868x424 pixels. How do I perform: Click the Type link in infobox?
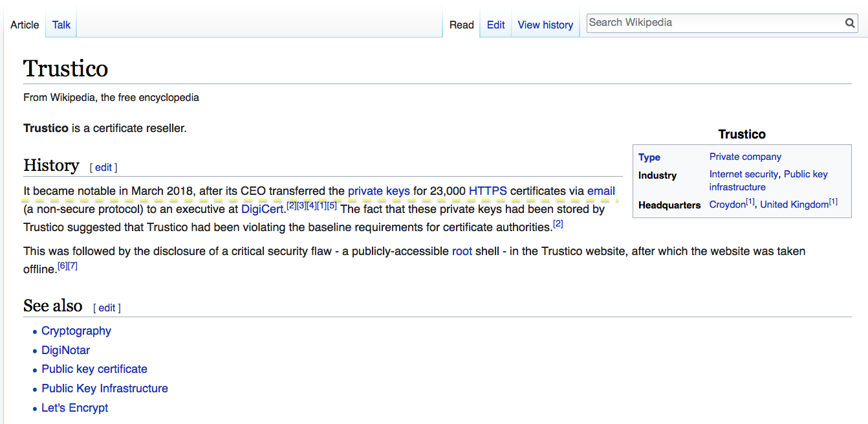point(649,157)
